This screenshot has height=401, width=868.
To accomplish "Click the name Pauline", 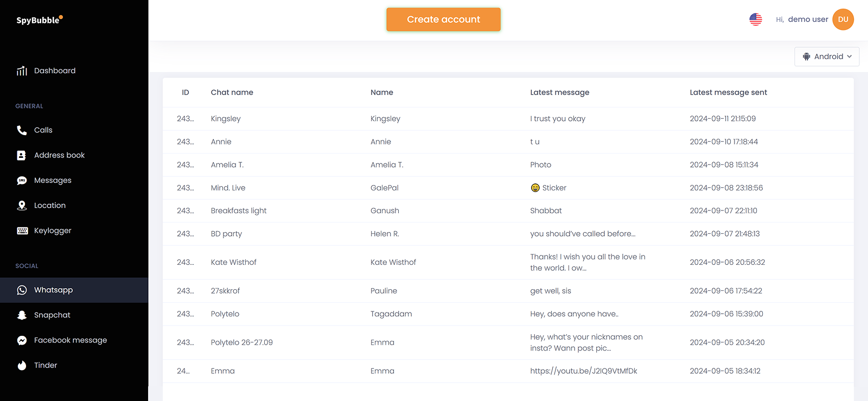I will coord(384,291).
